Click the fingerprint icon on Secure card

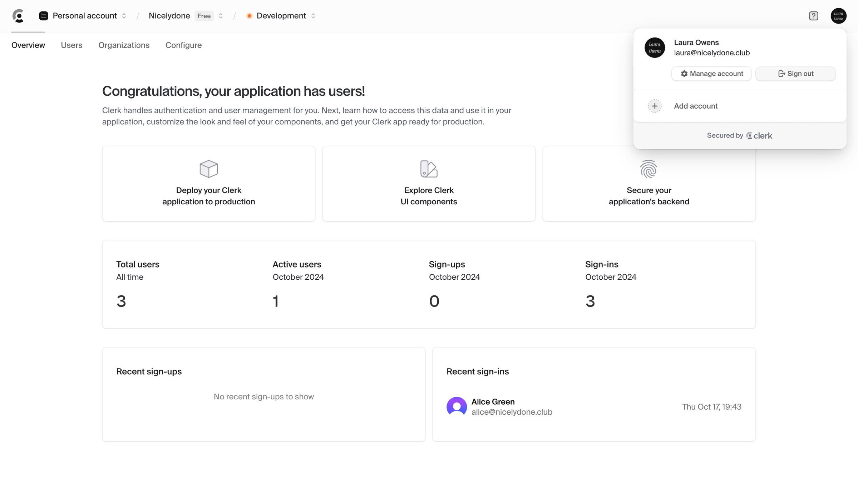[x=649, y=169]
